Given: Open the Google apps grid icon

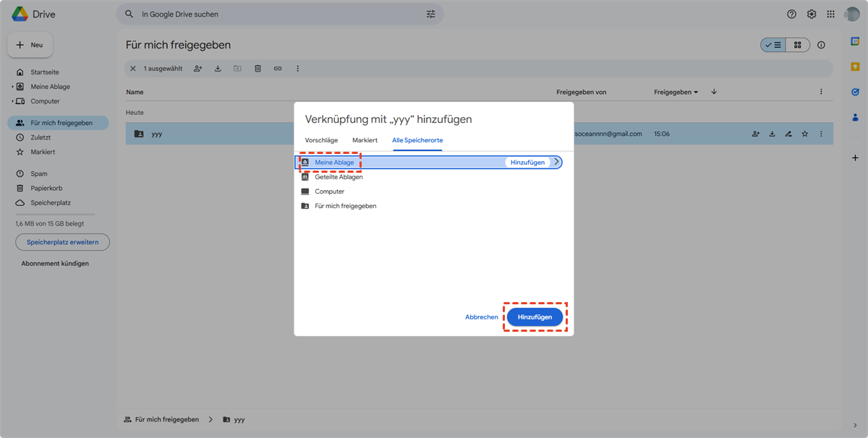Looking at the screenshot, I should coord(830,14).
